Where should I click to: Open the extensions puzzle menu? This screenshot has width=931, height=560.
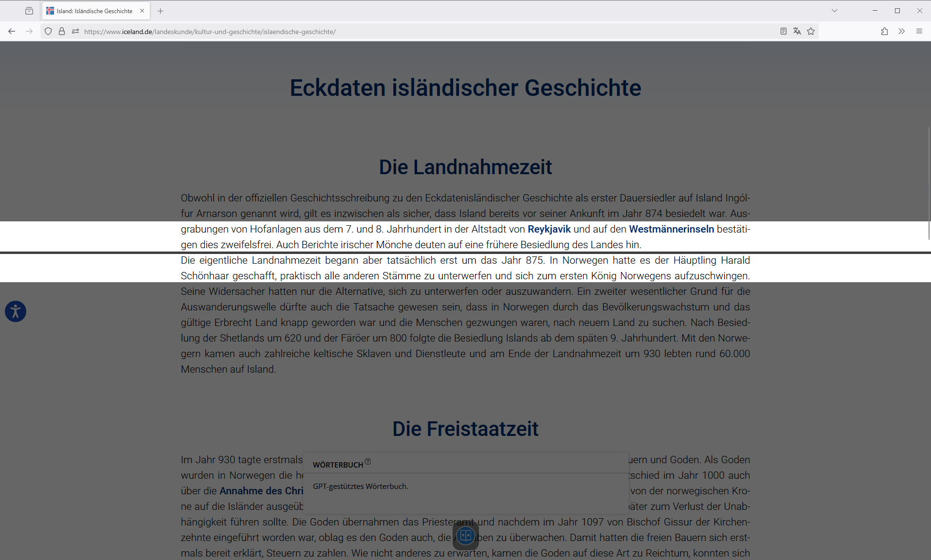coord(884,31)
